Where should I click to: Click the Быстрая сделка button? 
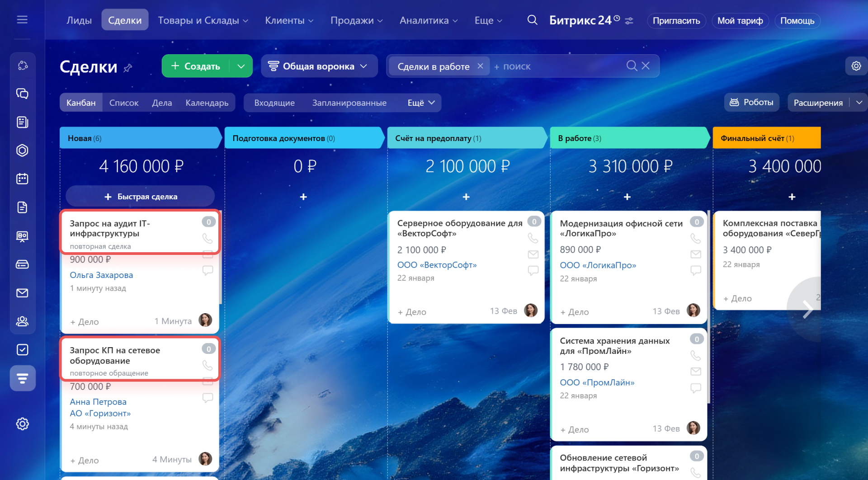click(x=140, y=197)
